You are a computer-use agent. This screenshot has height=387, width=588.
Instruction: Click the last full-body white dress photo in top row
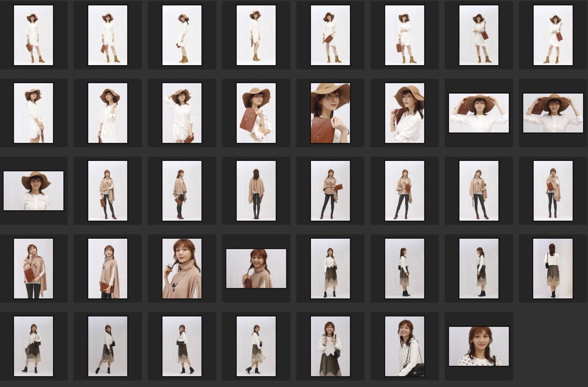(553, 35)
